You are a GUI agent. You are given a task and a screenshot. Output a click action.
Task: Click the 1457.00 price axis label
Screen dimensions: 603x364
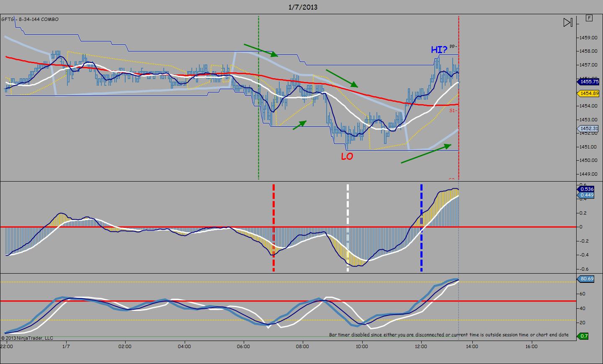point(588,65)
